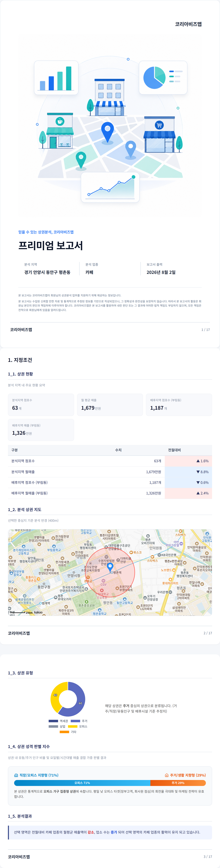This screenshot has width=220, height=868.
Task: Click the yellow 오피스 legend swatch
Action: [73, 726]
